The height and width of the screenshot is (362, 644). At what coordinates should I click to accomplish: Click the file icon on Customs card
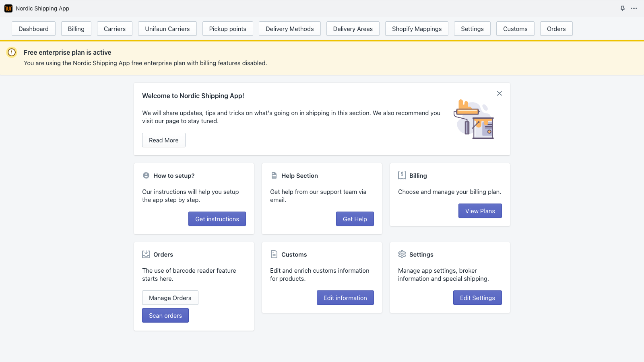pyautogui.click(x=274, y=254)
